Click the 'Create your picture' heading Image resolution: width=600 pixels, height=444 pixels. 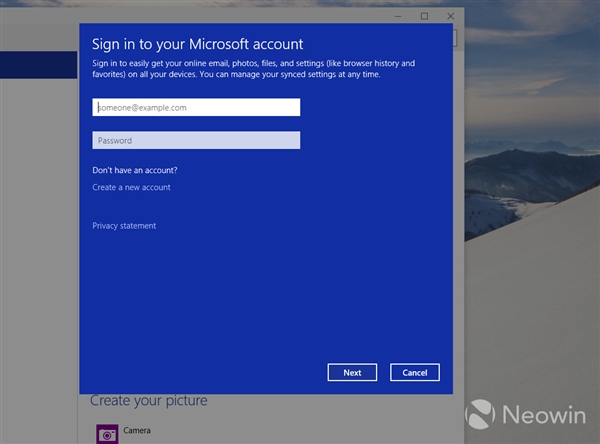149,401
